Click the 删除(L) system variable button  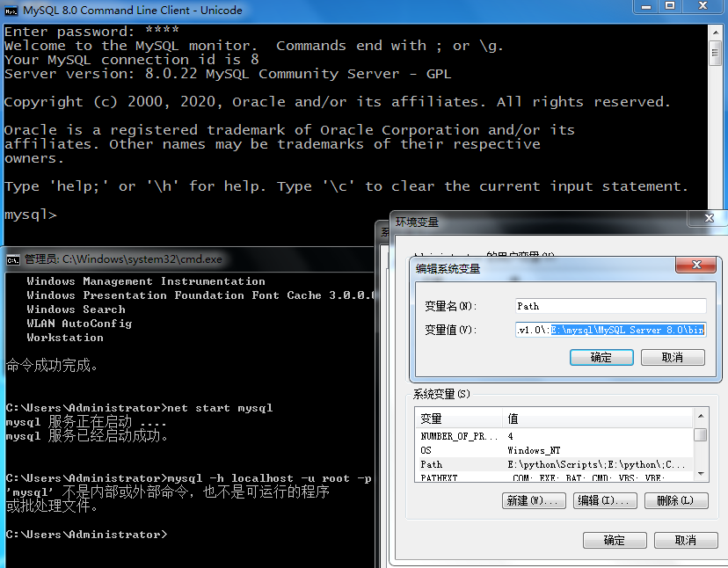point(676,500)
